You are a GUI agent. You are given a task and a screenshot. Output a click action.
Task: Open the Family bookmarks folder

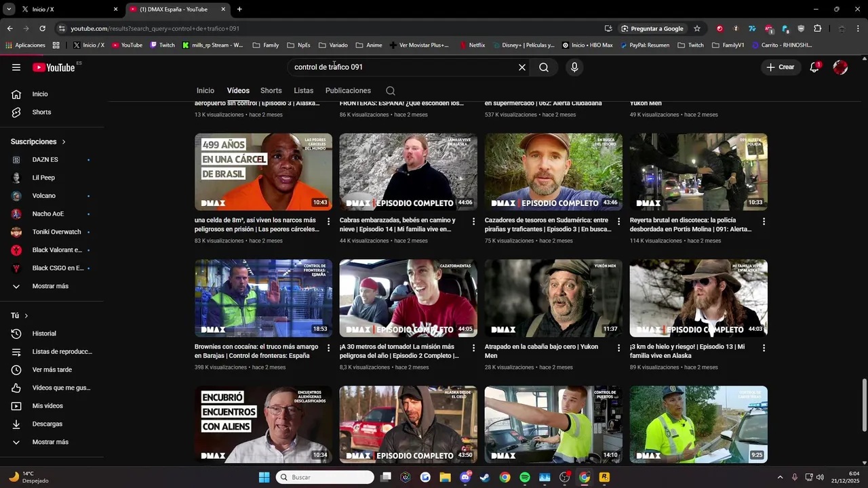(265, 45)
